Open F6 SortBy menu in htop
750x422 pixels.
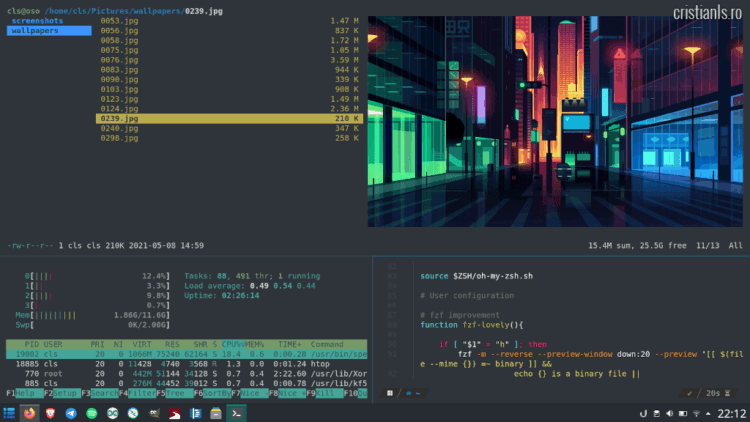[x=215, y=394]
